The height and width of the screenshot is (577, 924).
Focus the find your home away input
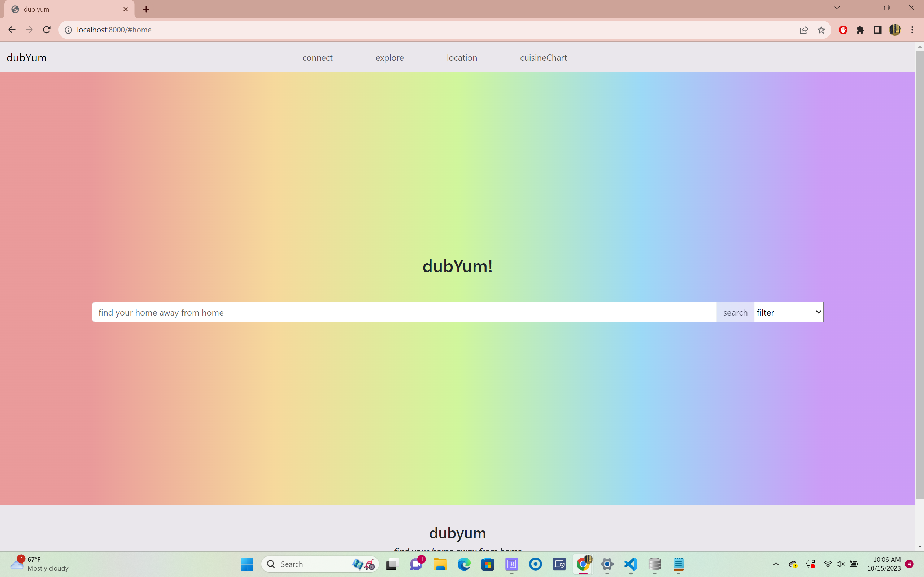point(404,312)
